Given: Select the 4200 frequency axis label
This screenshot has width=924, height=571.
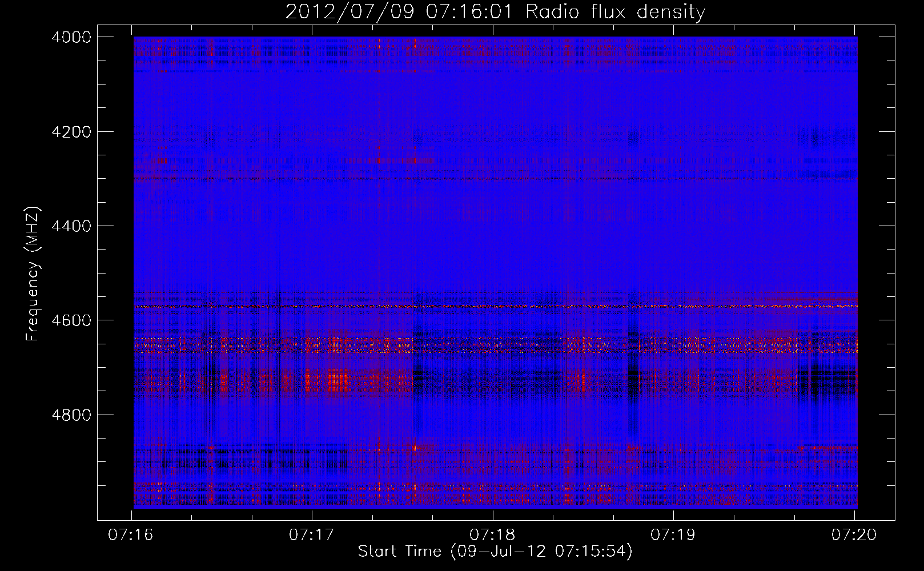Looking at the screenshot, I should tap(71, 132).
